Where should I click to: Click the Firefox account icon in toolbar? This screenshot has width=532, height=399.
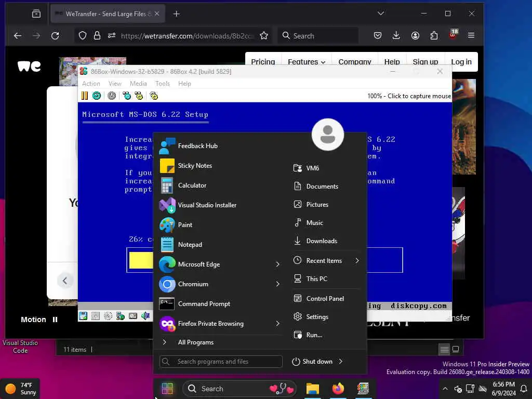tap(415, 35)
